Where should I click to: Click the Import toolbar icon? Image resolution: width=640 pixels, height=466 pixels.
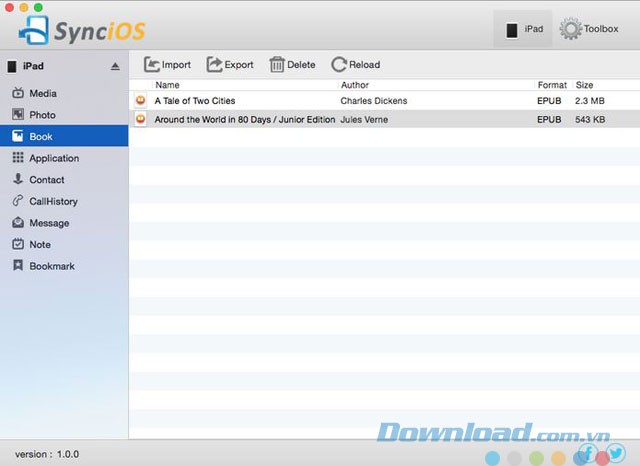152,65
